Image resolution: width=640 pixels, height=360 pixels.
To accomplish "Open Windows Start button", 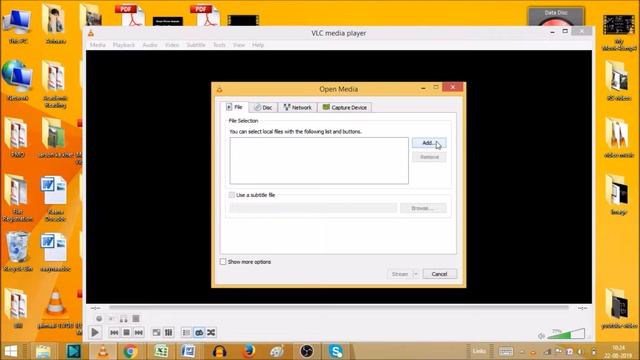I will [x=11, y=351].
